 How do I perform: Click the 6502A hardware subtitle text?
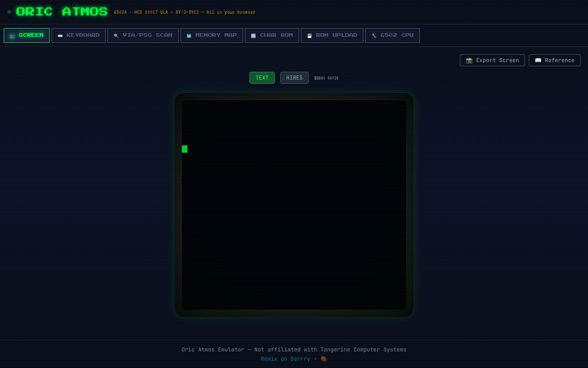(184, 12)
